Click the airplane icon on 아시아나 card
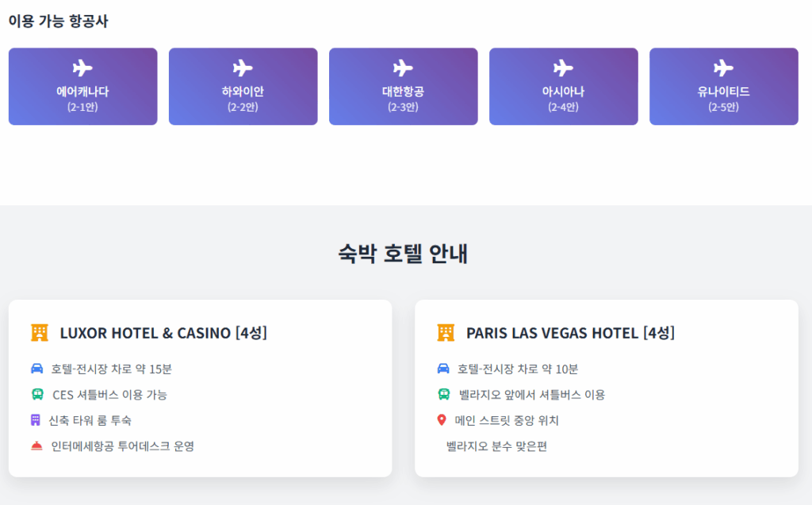812x505 pixels. point(563,68)
